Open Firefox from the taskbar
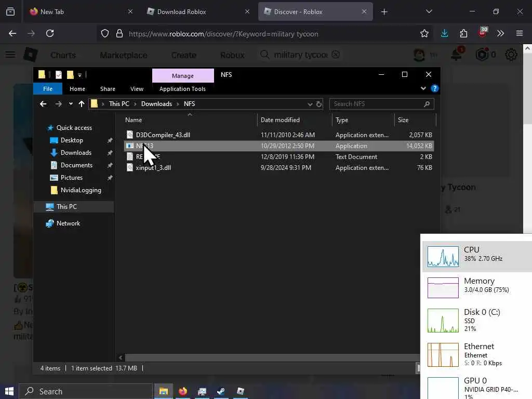The image size is (532, 399). point(183,391)
